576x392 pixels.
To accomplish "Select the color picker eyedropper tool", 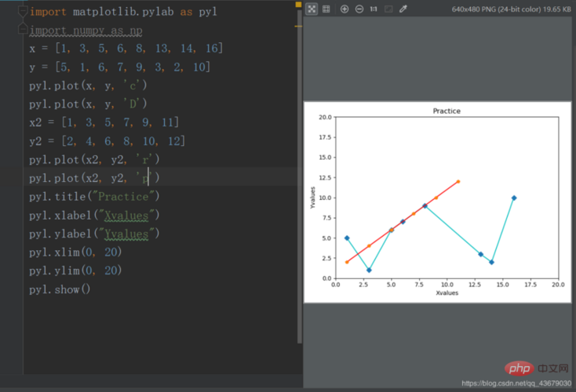I will click(x=403, y=9).
